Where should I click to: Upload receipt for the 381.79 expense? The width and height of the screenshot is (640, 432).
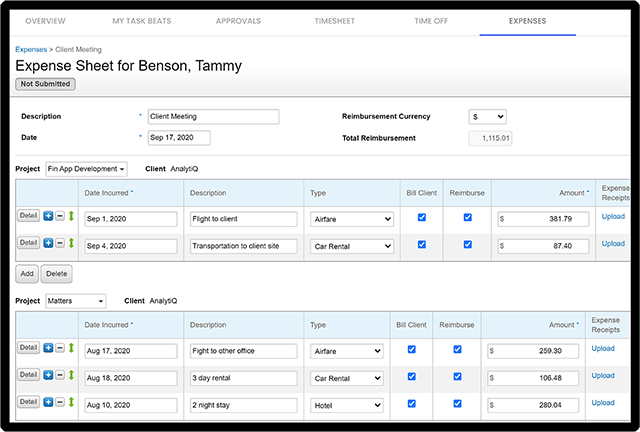[613, 217]
